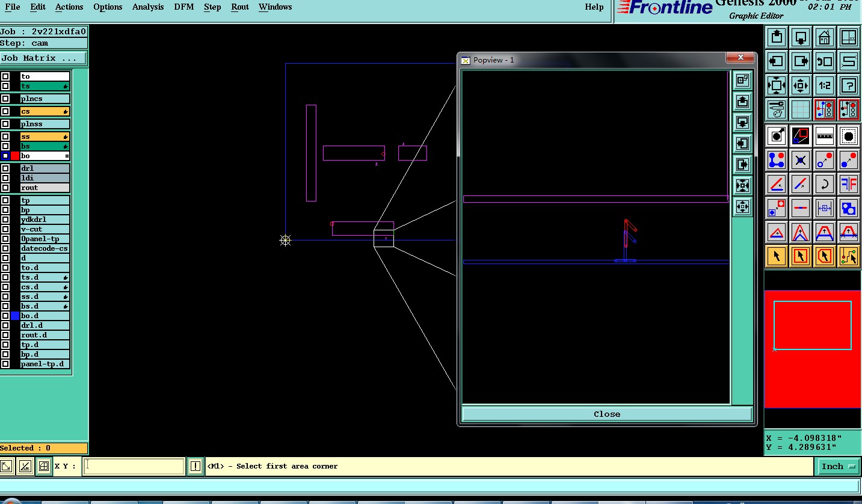Click the ruler measure tool icon
This screenshot has width=862, height=504.
pos(825,136)
